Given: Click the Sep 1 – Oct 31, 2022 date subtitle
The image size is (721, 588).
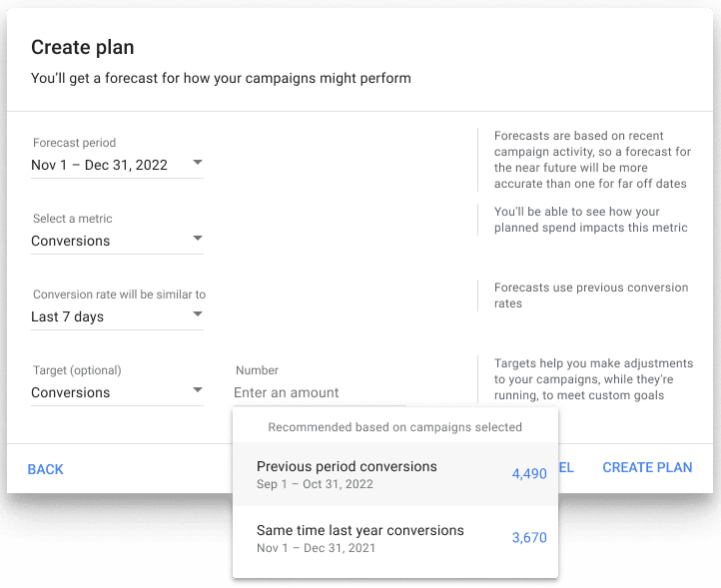Looking at the screenshot, I should (315, 484).
